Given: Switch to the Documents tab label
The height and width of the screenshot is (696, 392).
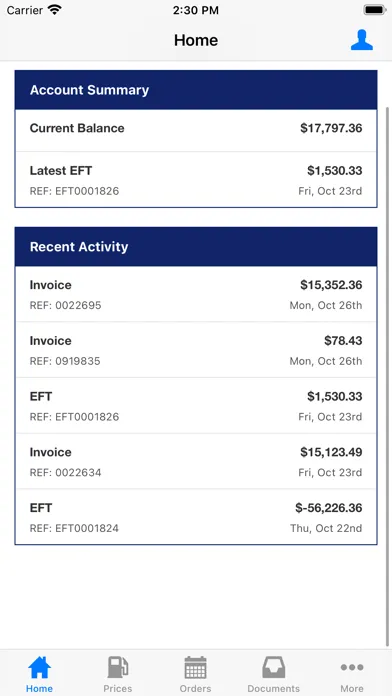Looking at the screenshot, I should point(273,688).
